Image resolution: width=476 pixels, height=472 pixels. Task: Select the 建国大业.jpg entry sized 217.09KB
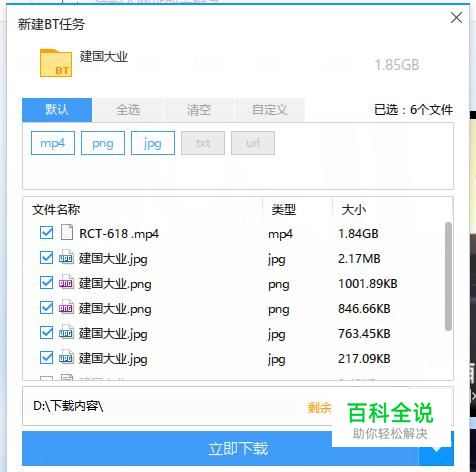click(x=113, y=359)
